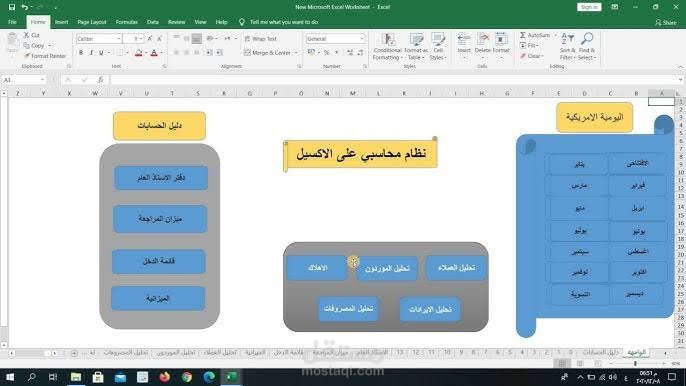Apply the Fill Color bucket
This screenshot has width=686, height=386.
pyautogui.click(x=139, y=53)
